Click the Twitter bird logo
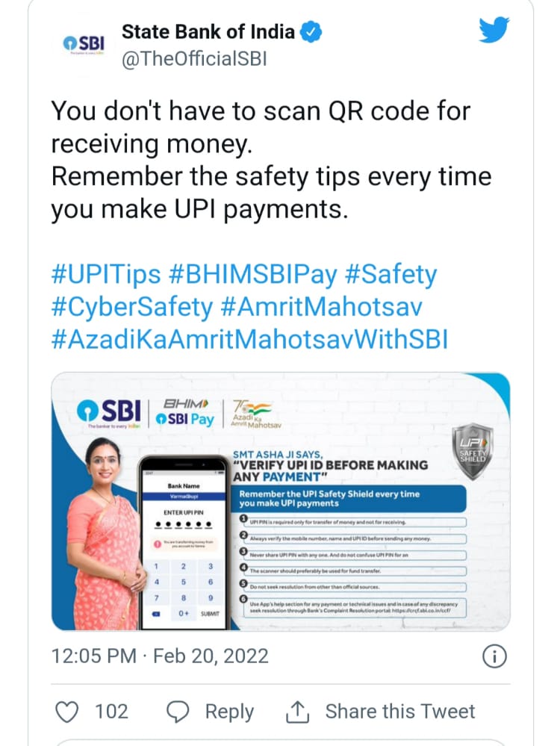Viewport: 560px width, 746px height. (494, 30)
